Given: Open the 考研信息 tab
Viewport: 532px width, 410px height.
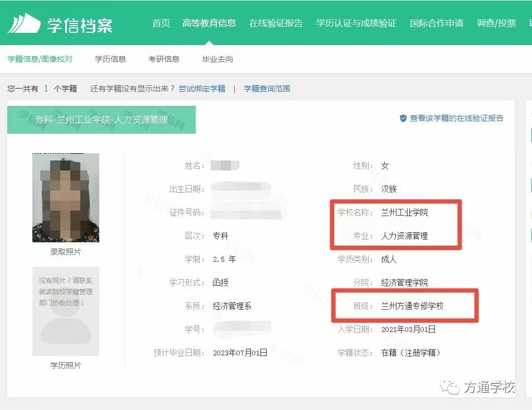Looking at the screenshot, I should click(x=163, y=59).
